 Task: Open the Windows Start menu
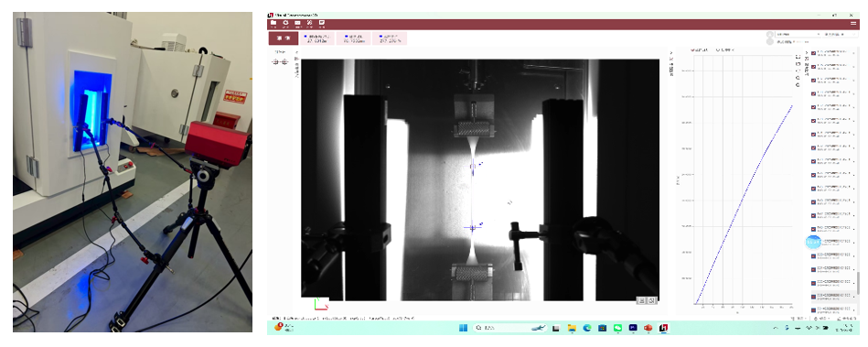[463, 328]
